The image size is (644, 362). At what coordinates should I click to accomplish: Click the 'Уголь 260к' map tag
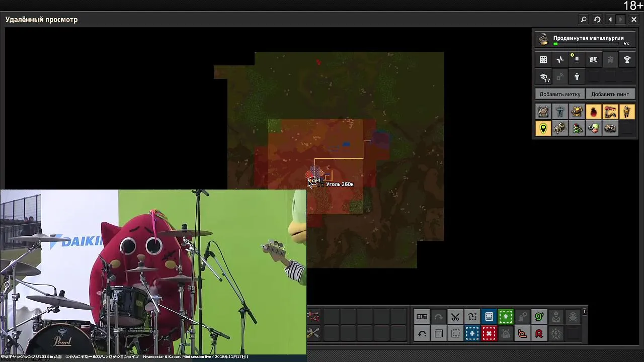[x=340, y=184]
